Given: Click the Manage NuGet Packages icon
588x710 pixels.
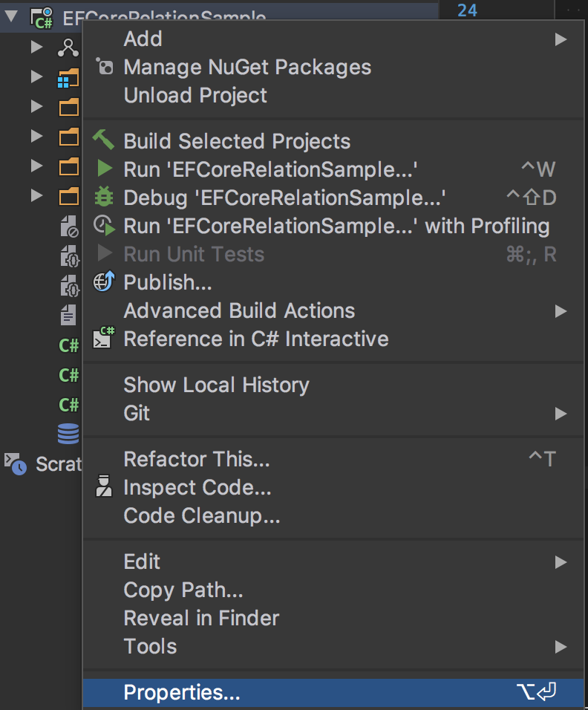Looking at the screenshot, I should point(105,67).
